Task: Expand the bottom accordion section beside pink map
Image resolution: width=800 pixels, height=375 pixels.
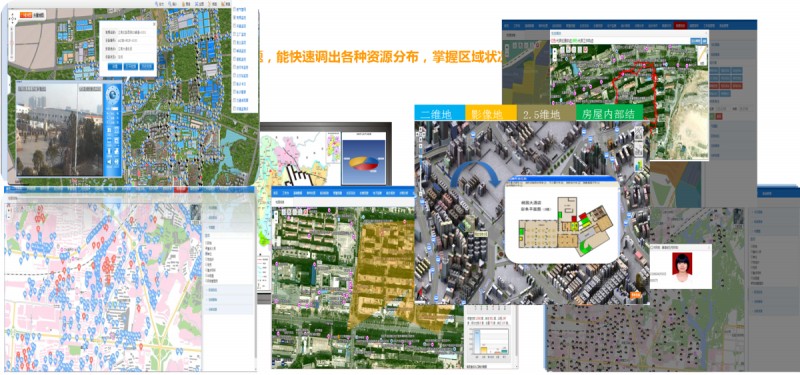Action: point(228,310)
